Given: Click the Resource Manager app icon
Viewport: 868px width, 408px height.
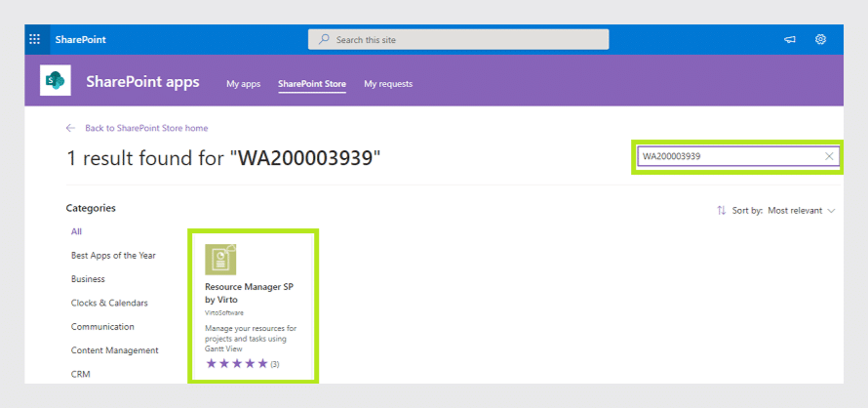Looking at the screenshot, I should tap(220, 260).
